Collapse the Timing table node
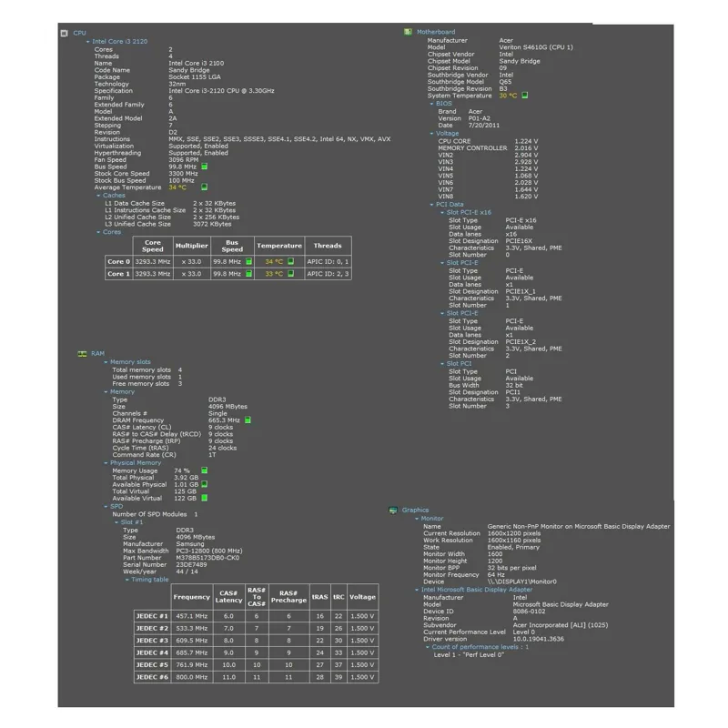728x728 pixels. [126, 580]
